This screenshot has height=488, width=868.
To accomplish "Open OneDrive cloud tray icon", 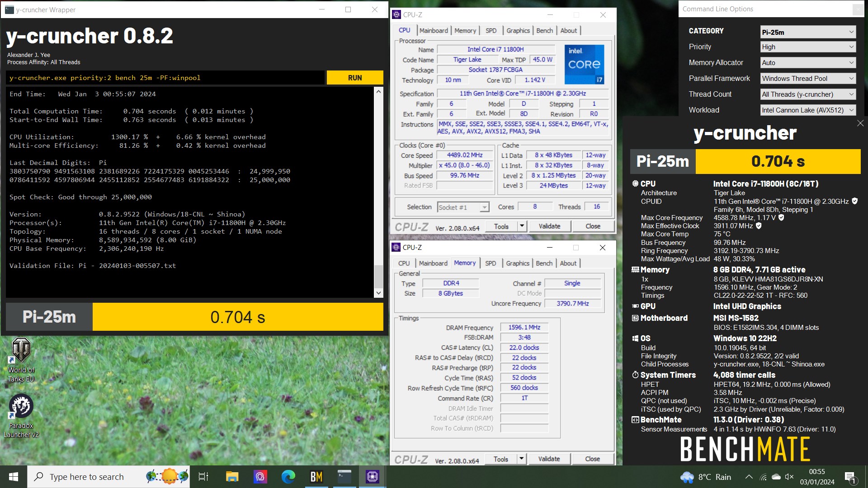I will (776, 477).
